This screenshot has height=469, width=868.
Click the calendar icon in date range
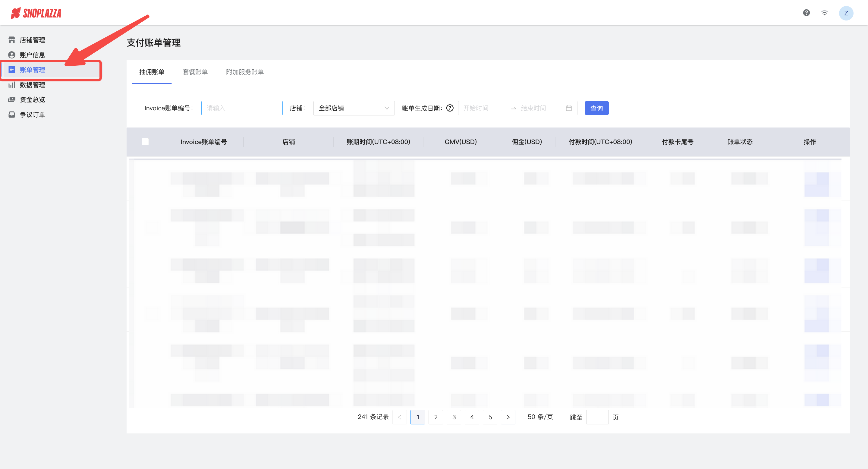pos(568,108)
